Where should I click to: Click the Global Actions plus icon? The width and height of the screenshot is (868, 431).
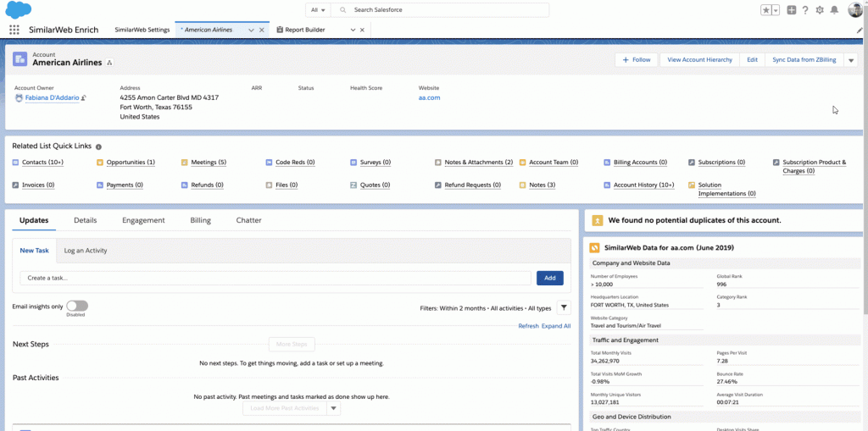pyautogui.click(x=791, y=10)
